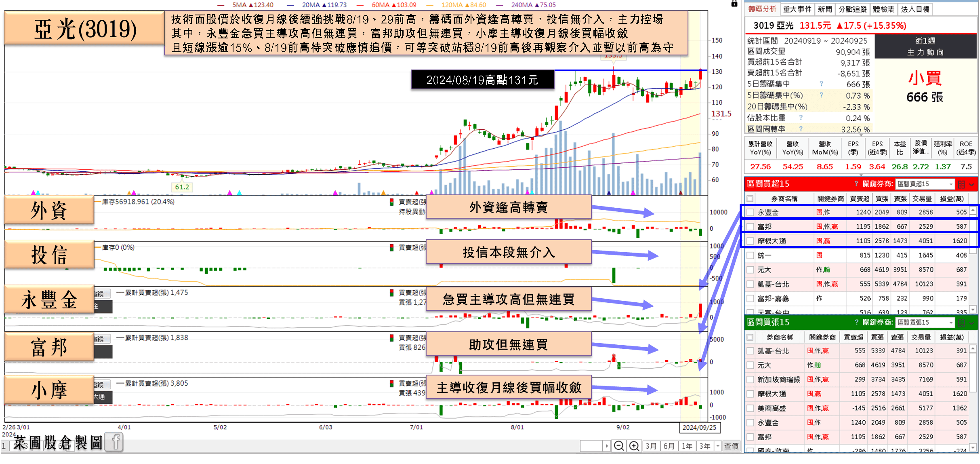Check the 永豐金 row in the 區間買超15 table
The width and height of the screenshot is (980, 464).
[x=750, y=212]
